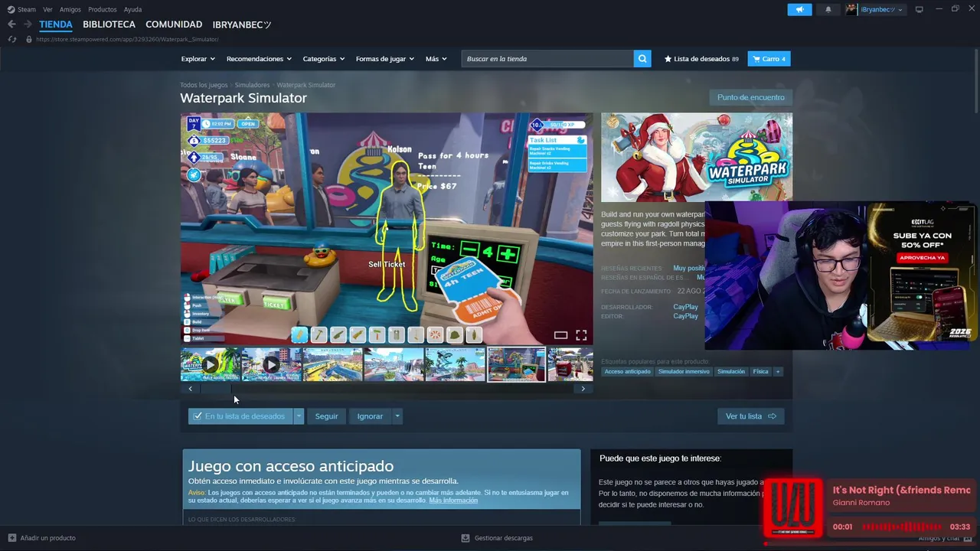Reload the store page
The height and width of the screenshot is (551, 980).
12,39
